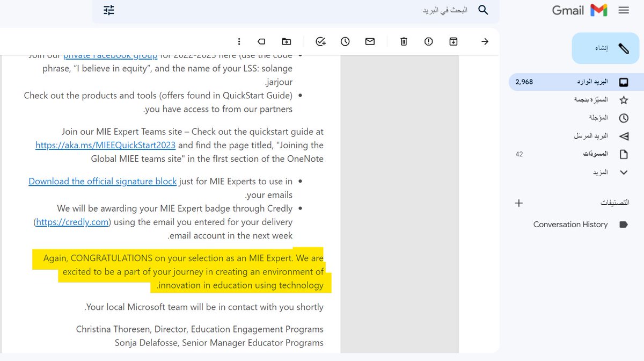Apply a label with the label icon
644x361 pixels.
(x=261, y=41)
